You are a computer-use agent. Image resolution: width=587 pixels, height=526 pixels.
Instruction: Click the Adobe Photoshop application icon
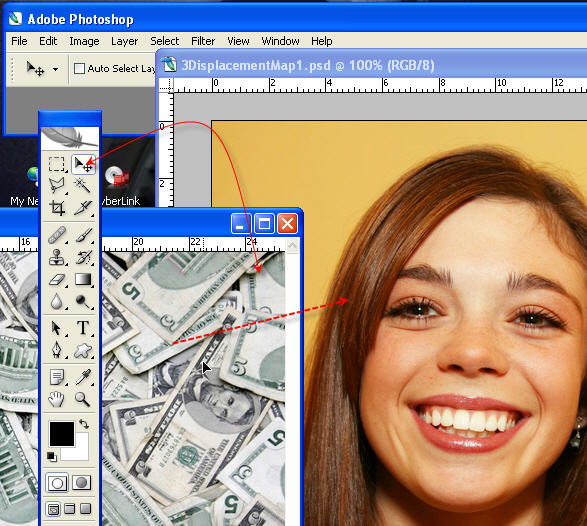click(x=15, y=19)
